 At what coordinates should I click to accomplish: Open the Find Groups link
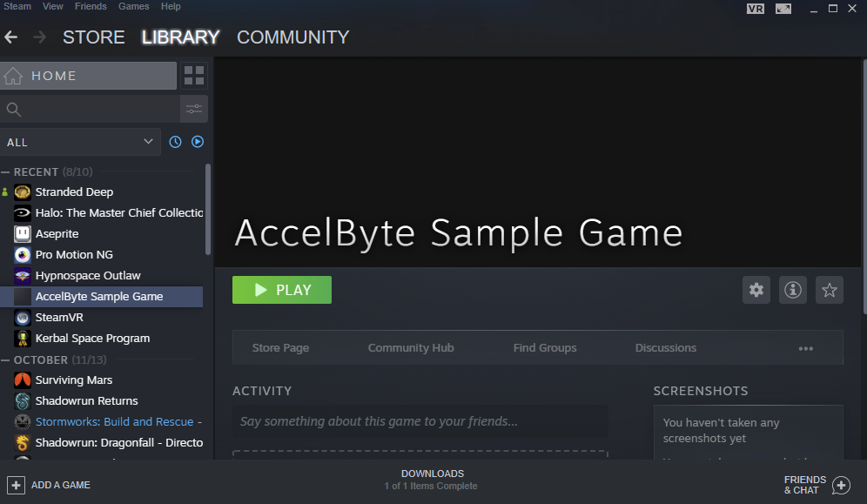pos(545,348)
